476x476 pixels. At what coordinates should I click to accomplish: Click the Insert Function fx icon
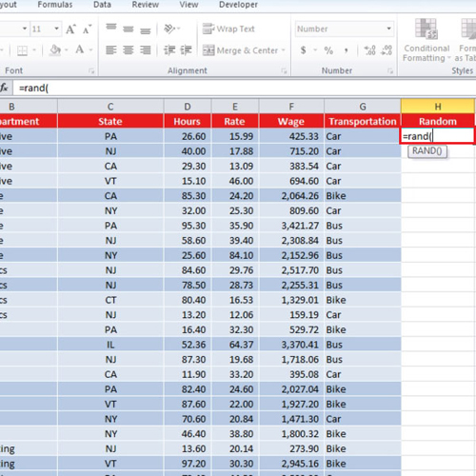pos(4,88)
